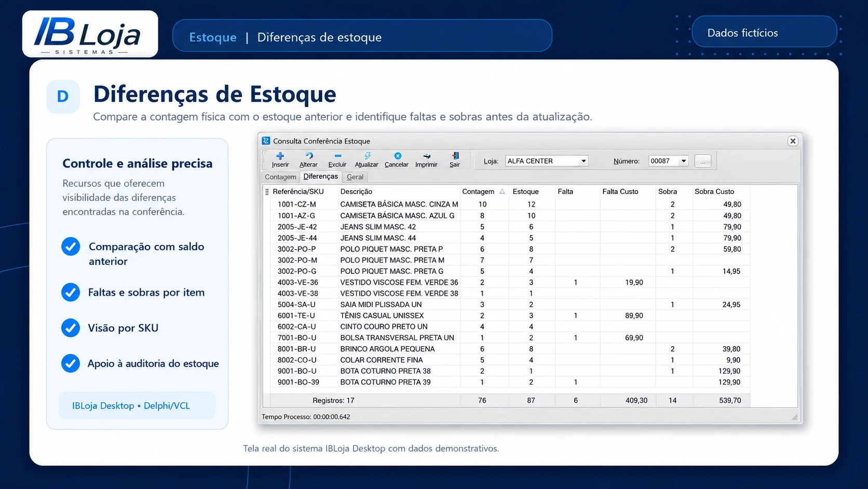
Task: Click the Falta column header
Action: click(x=565, y=192)
